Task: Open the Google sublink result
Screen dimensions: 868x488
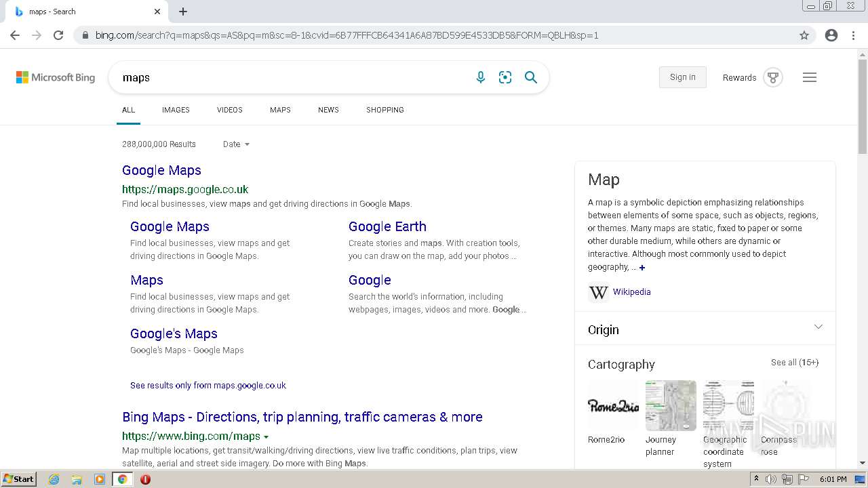Action: [370, 280]
